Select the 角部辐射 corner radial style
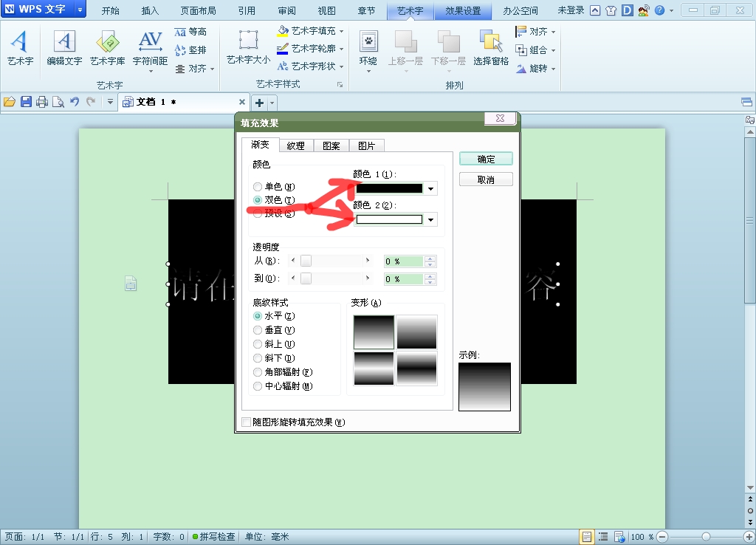The width and height of the screenshot is (756, 545). pyautogui.click(x=258, y=372)
